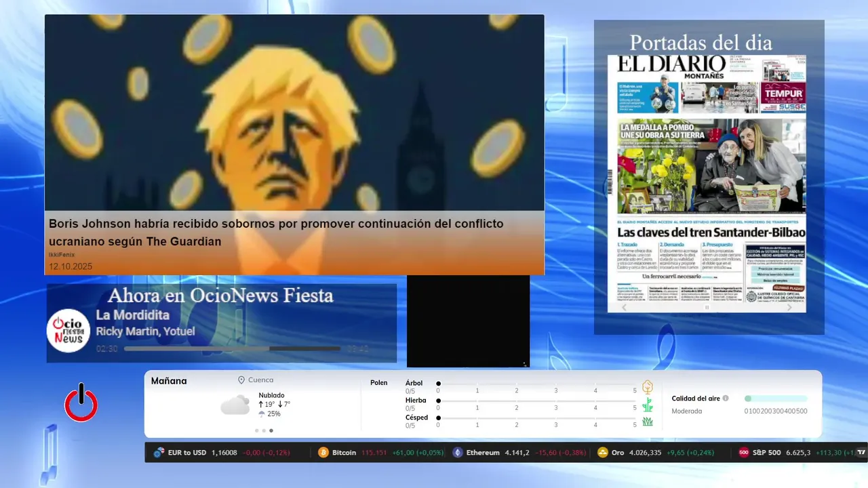
Task: Click the Ethereum ticker label
Action: [x=483, y=453]
